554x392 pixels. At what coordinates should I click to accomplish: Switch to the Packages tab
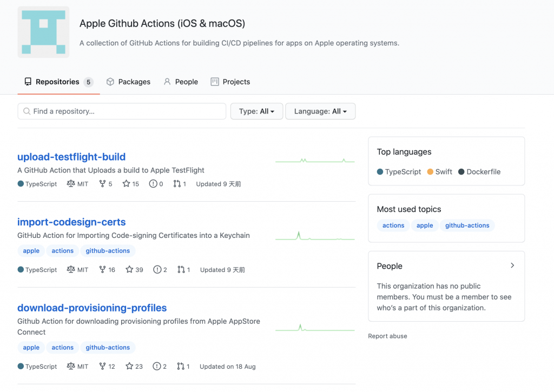(x=128, y=82)
